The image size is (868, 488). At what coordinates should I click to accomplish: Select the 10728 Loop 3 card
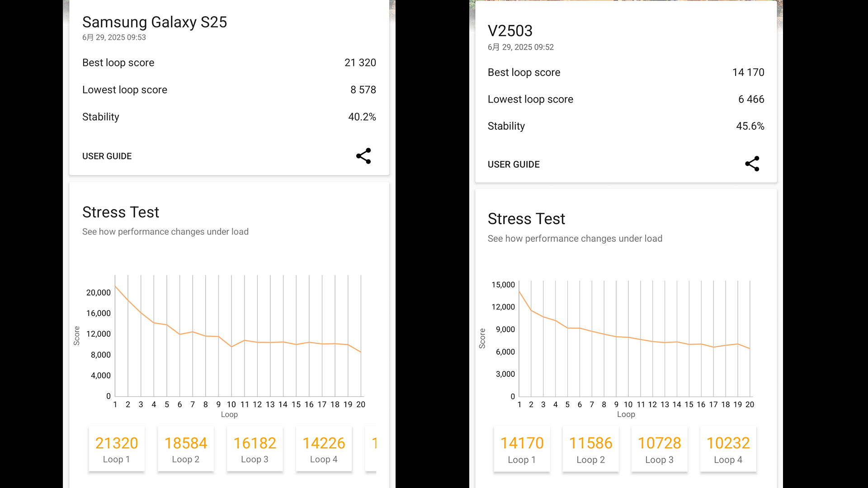[659, 449]
